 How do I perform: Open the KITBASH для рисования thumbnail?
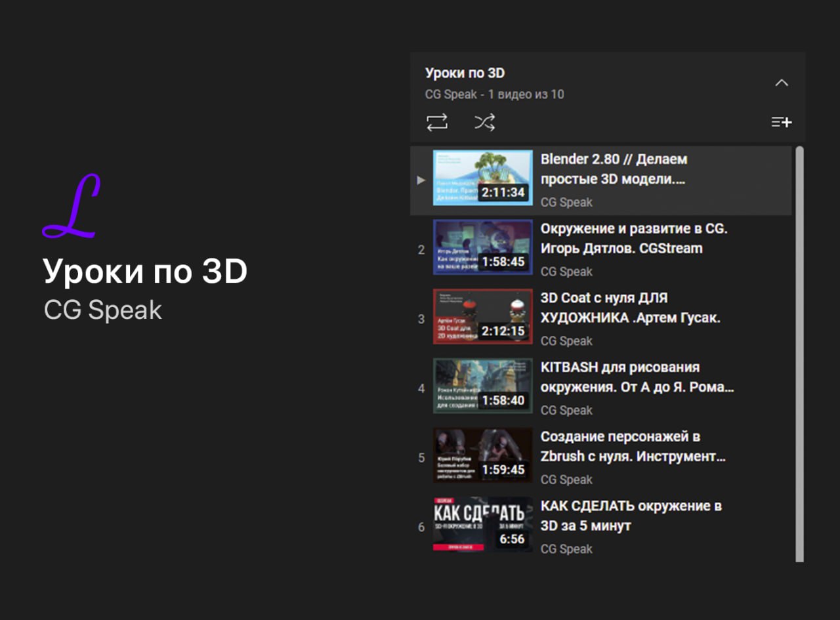pyautogui.click(x=482, y=386)
